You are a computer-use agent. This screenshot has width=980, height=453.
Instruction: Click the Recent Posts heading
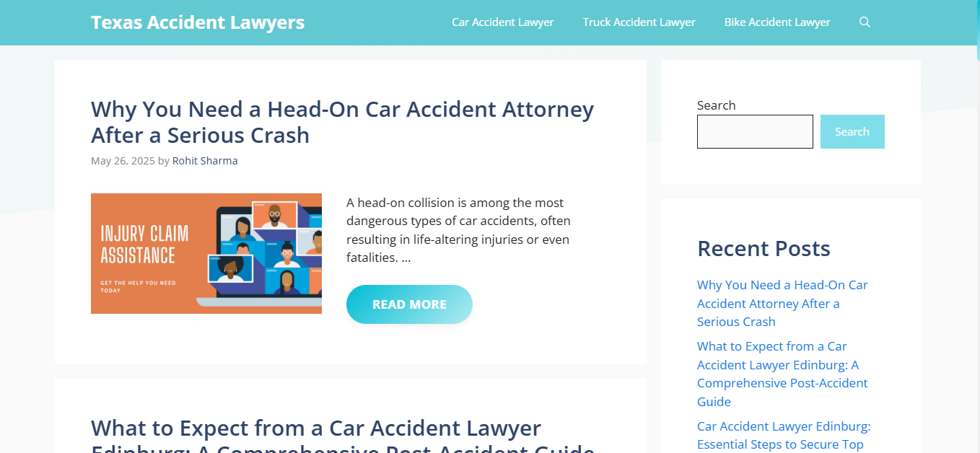click(764, 248)
